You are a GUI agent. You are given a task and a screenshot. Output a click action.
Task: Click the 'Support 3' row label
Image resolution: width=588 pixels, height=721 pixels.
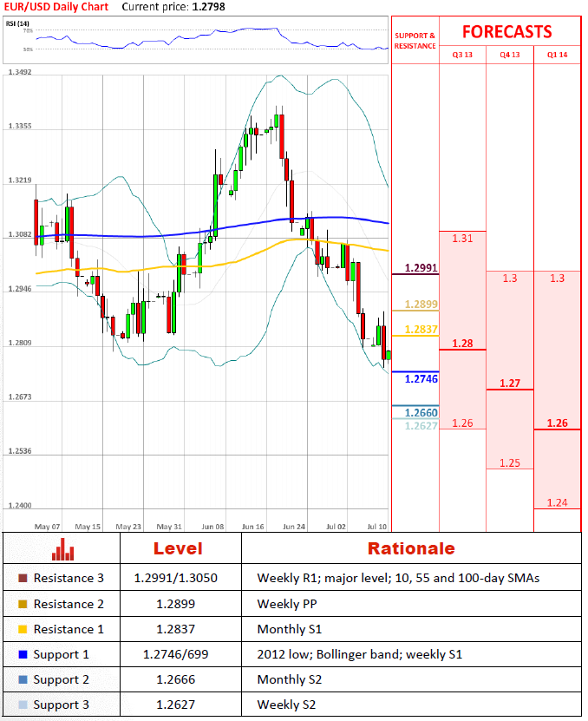coord(62,705)
